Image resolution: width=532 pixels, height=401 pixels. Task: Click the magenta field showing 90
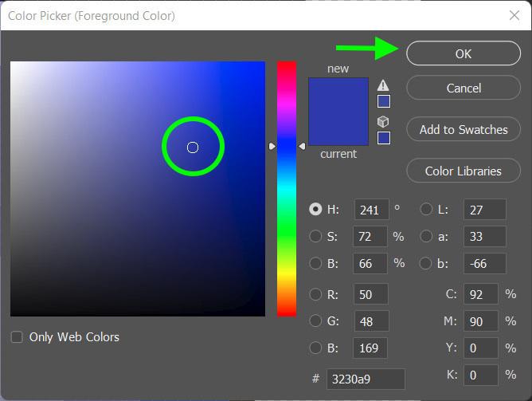point(481,320)
